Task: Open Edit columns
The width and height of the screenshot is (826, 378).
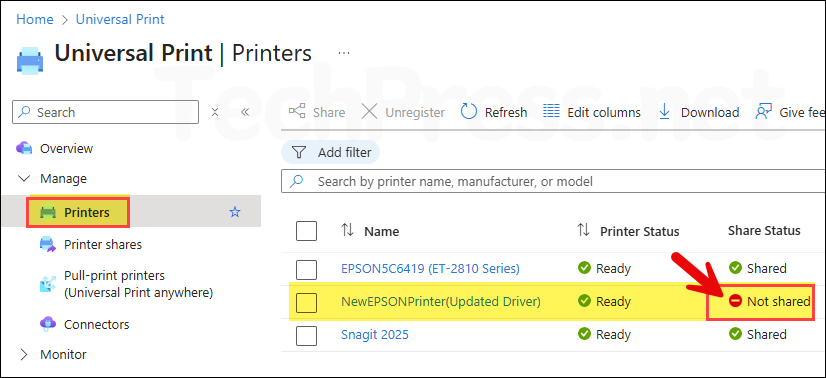Action: 592,112
